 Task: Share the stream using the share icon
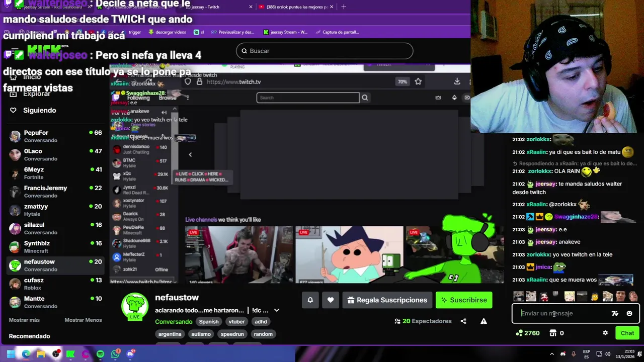point(463,321)
